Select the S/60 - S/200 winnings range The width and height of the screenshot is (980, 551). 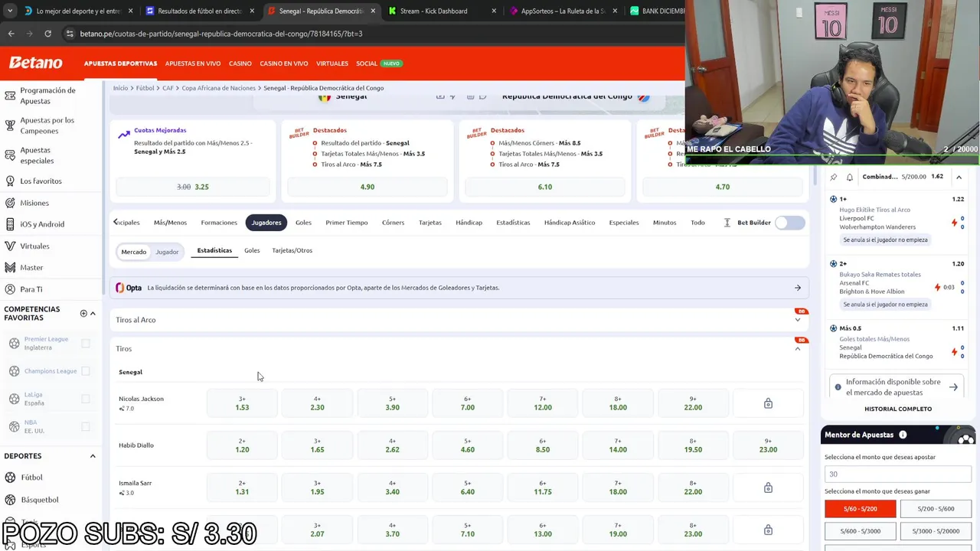point(860,509)
